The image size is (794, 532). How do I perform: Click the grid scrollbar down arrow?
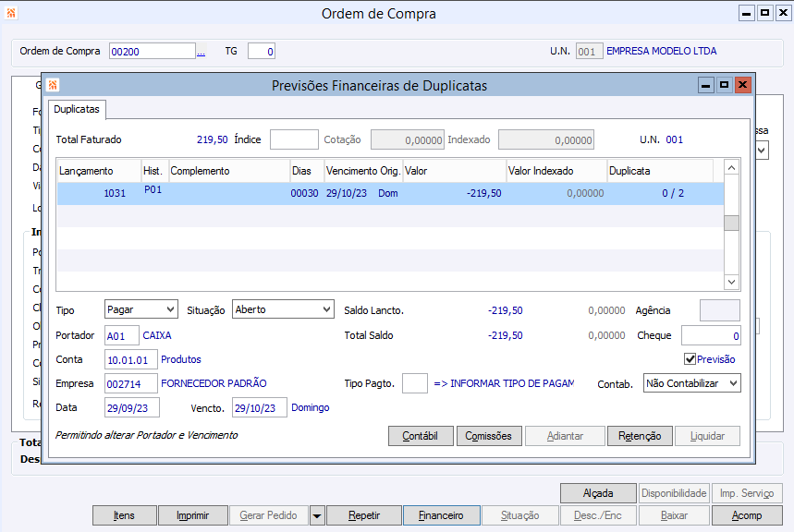(731, 282)
